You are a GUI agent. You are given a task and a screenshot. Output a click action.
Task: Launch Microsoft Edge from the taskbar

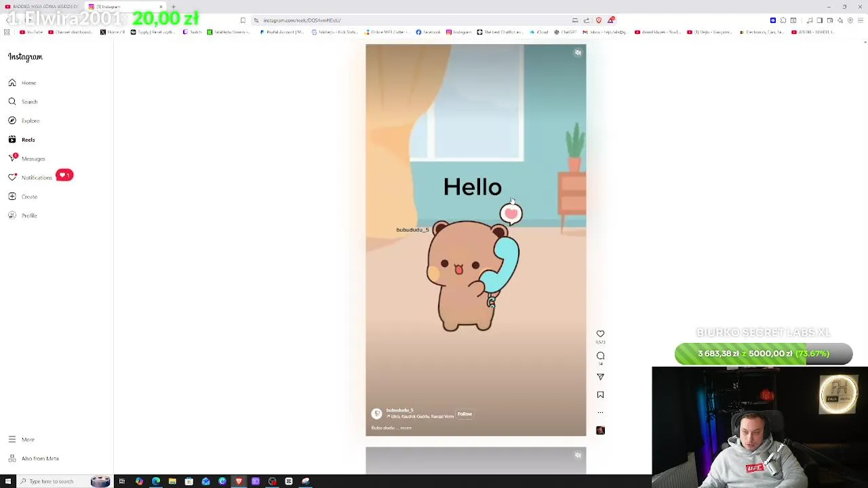coord(156,481)
